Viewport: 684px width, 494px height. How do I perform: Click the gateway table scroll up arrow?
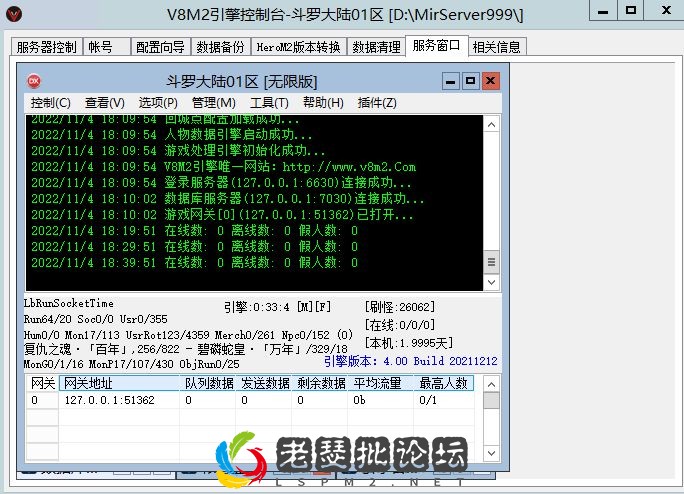click(x=492, y=384)
